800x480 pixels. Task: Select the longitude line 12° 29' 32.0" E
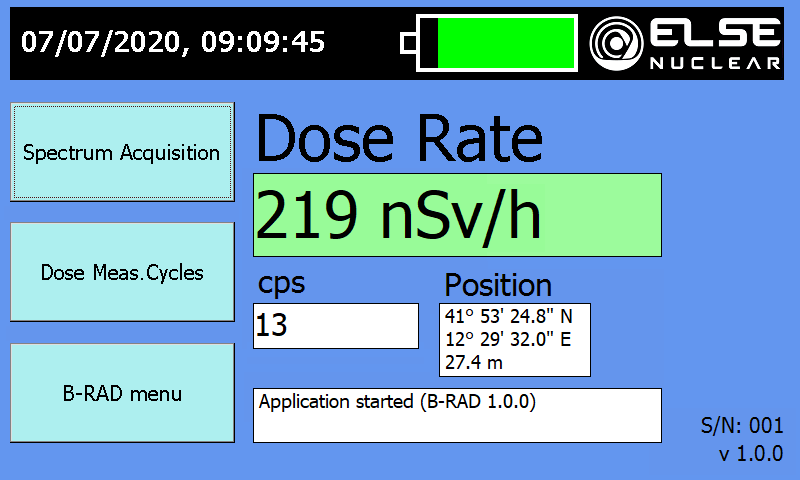click(x=508, y=340)
